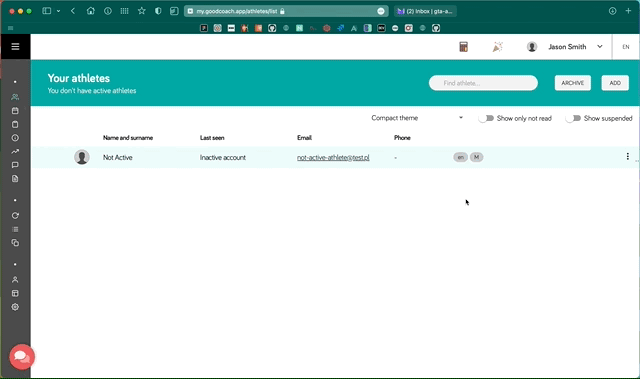Image resolution: width=640 pixels, height=379 pixels.
Task: Open the list icon in sidebar
Action: [x=15, y=229]
